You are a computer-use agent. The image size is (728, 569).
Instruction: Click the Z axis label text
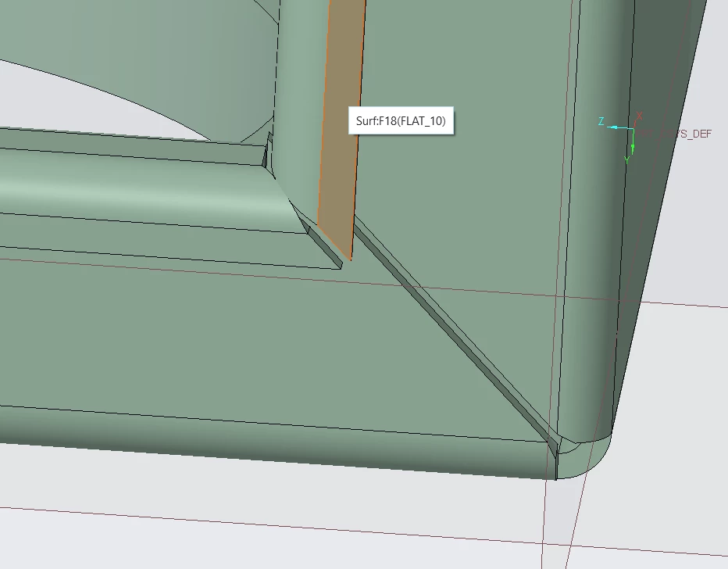[x=601, y=121]
